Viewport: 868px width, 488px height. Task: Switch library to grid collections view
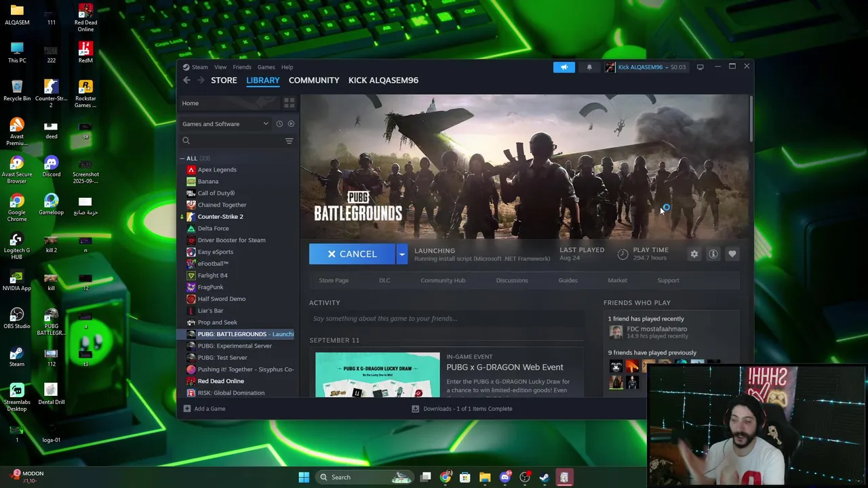coord(289,103)
